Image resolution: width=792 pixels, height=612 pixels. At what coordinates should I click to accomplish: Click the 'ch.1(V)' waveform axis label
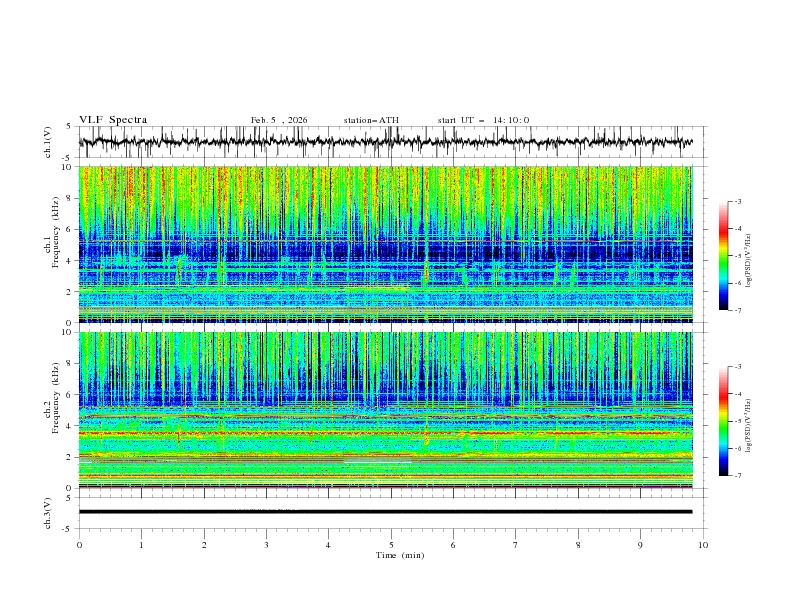[48, 141]
